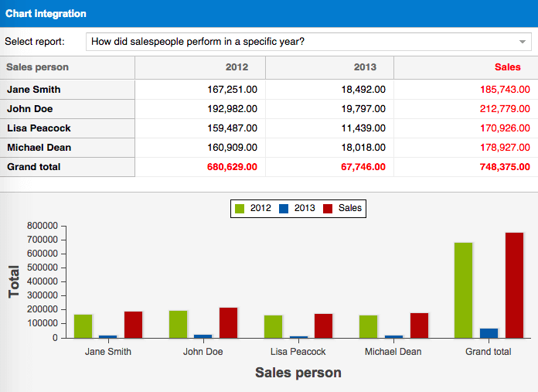Open the Select report dropdown arrow
This screenshot has height=392, width=538.
(x=523, y=42)
